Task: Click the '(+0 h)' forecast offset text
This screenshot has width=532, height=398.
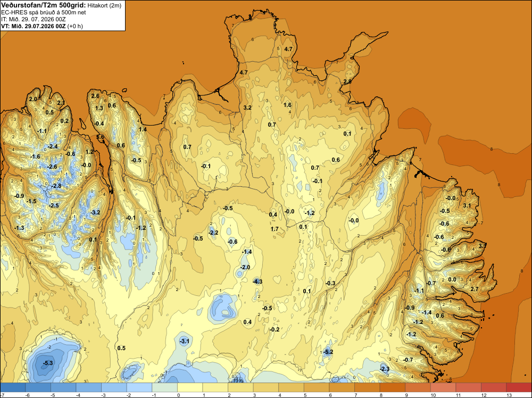Action: click(75, 26)
